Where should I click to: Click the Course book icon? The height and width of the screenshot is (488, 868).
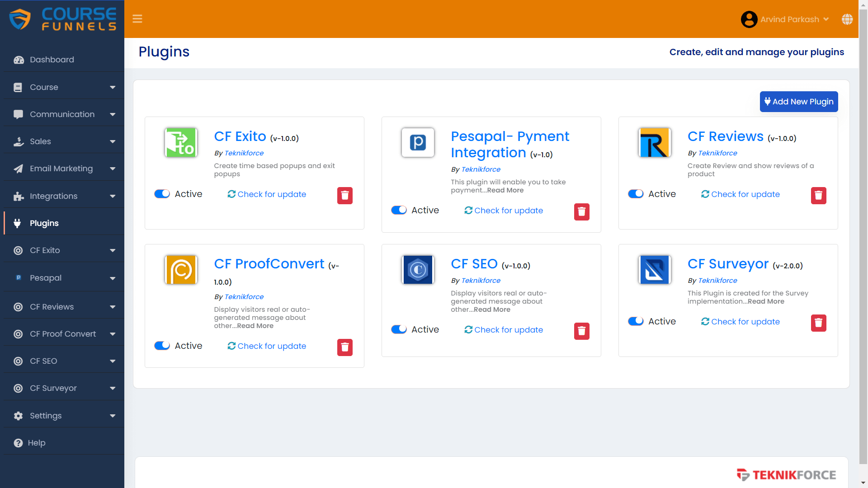[18, 87]
